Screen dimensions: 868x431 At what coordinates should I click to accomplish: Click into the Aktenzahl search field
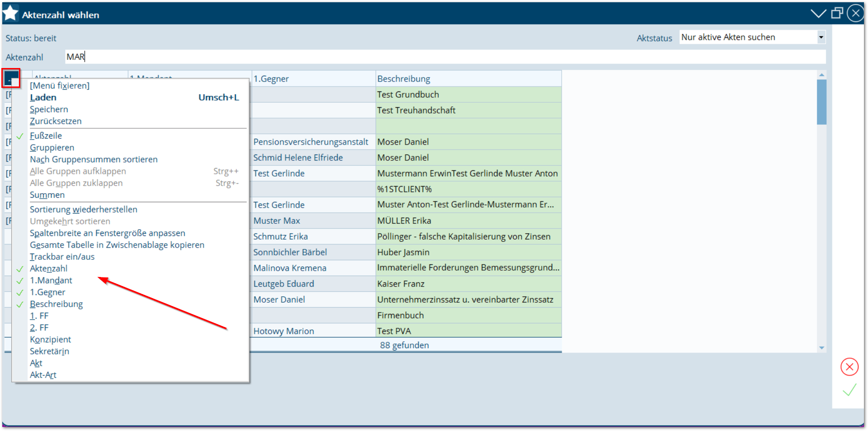tap(445, 57)
